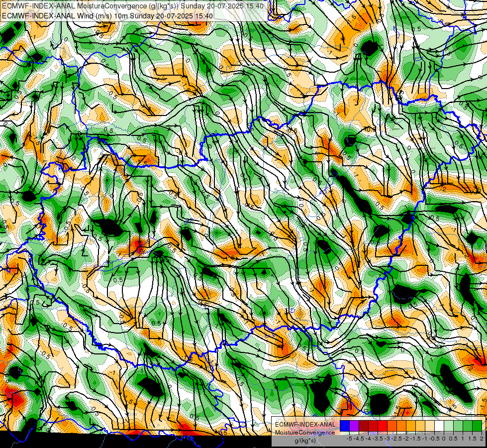Image resolution: width=487 pixels, height=448 pixels.
Task: Click the Wind 10m title line at top
Action: click(x=107, y=15)
